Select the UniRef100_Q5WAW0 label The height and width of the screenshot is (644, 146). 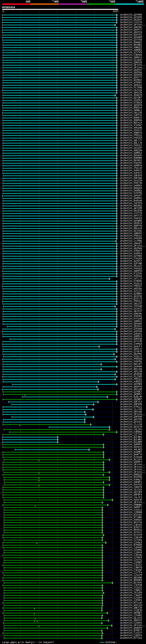click(131, 504)
